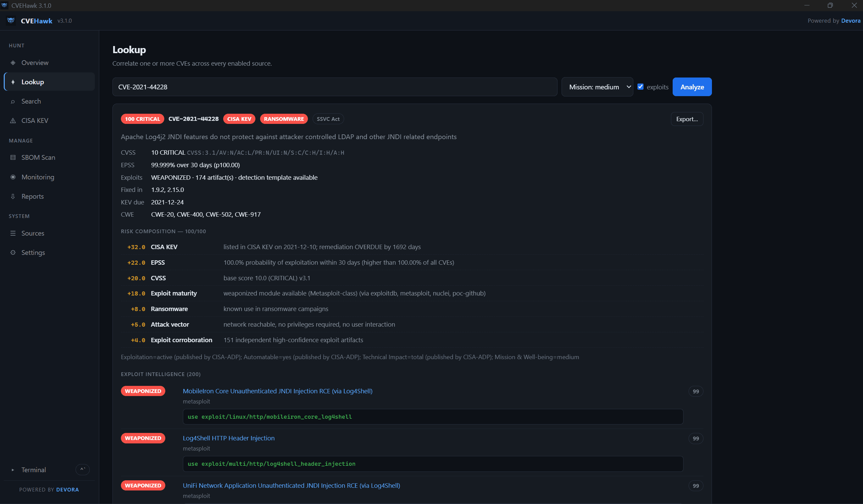
Task: Click the CVE ID input field
Action: coord(335,87)
